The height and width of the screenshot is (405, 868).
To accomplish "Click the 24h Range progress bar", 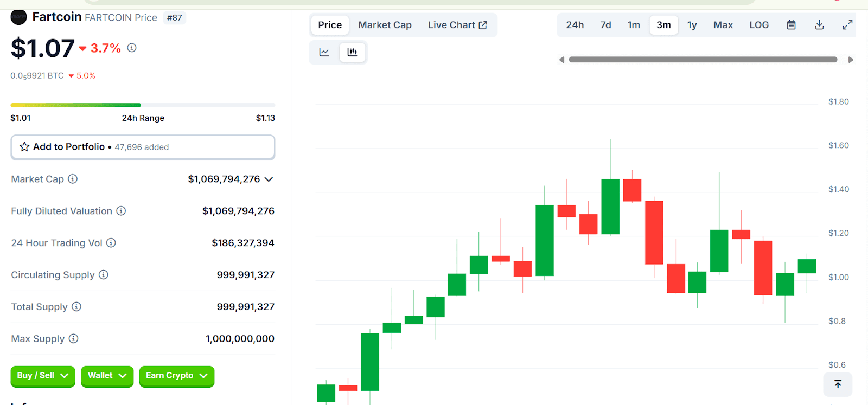I will click(143, 105).
